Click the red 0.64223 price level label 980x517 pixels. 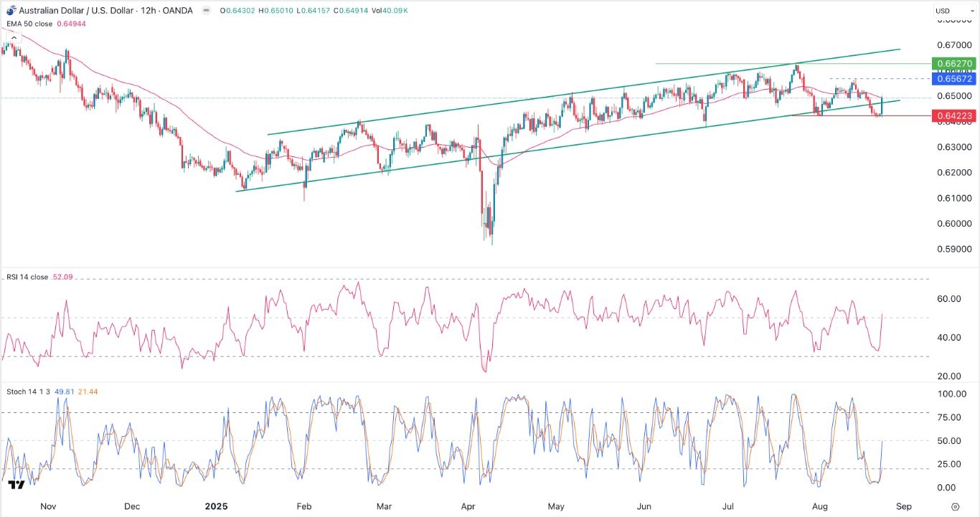pyautogui.click(x=955, y=115)
